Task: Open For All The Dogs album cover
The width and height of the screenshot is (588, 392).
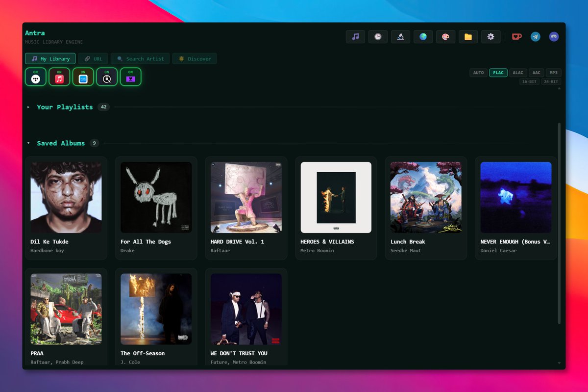Action: tap(156, 197)
